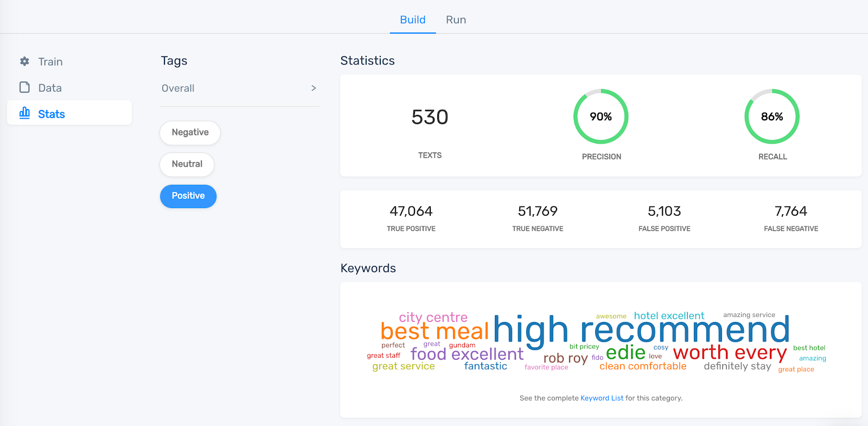Open the Train section label
Screen dimensions: 868x426
[x=50, y=62]
